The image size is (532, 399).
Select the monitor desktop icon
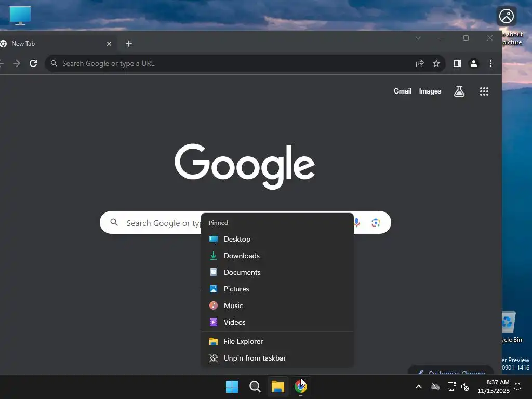20,16
